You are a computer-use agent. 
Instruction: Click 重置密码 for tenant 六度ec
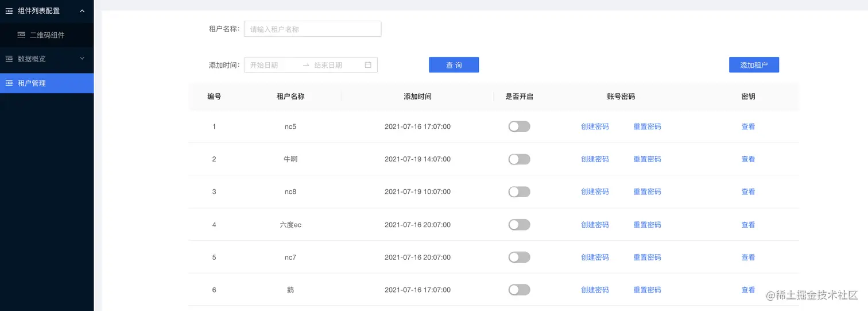pyautogui.click(x=647, y=225)
